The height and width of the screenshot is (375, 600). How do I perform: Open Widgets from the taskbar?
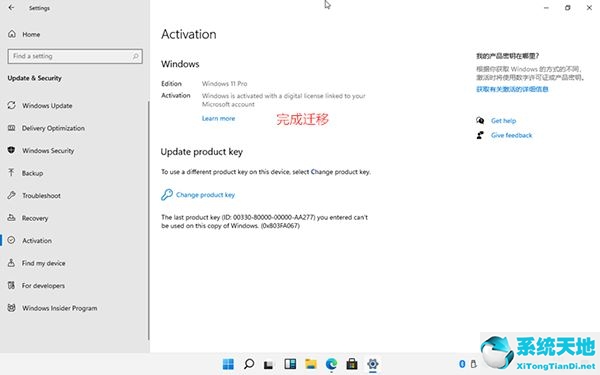click(290, 364)
